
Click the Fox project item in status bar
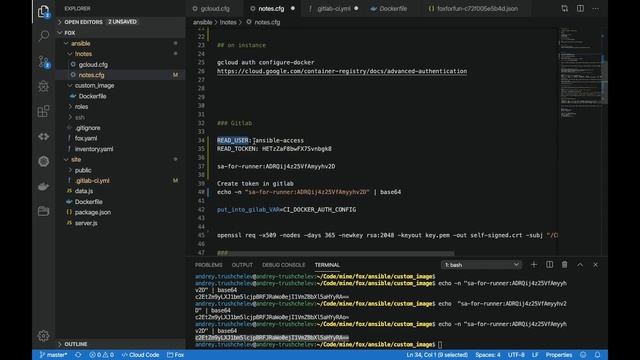tap(176, 355)
